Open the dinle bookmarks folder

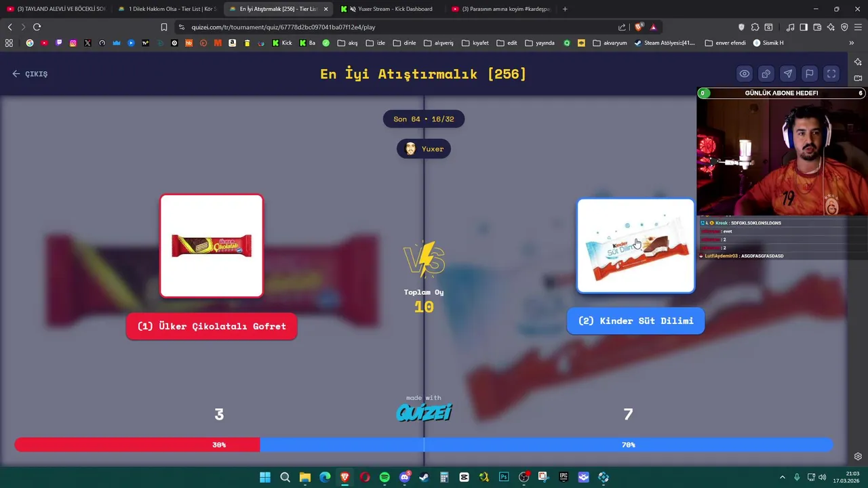click(x=405, y=43)
